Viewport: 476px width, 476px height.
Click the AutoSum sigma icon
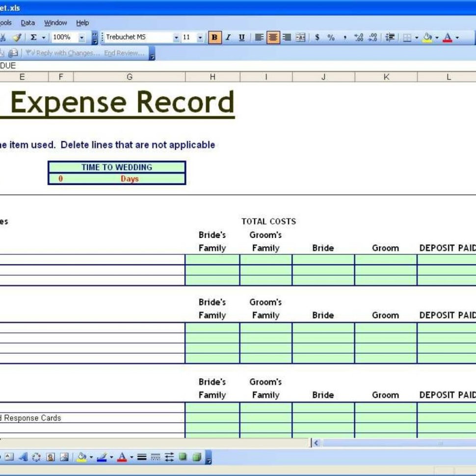coord(33,37)
